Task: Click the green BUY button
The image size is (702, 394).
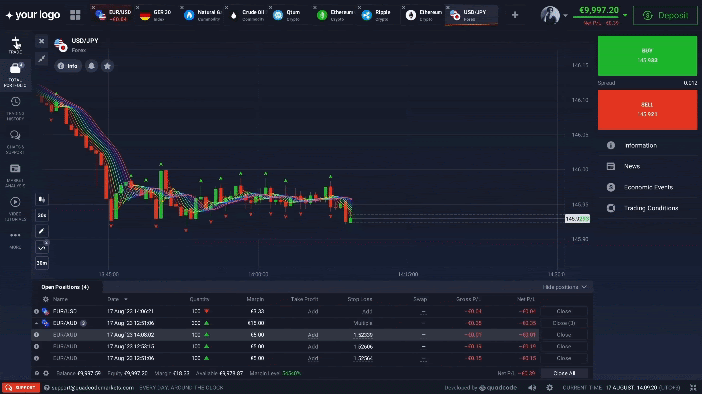Action: (x=647, y=56)
